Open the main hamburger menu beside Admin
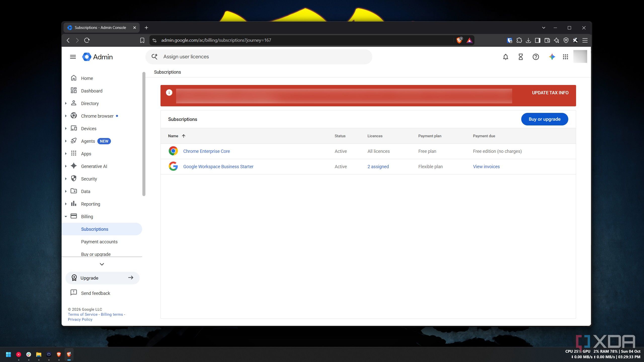This screenshot has height=362, width=644. 73,57
